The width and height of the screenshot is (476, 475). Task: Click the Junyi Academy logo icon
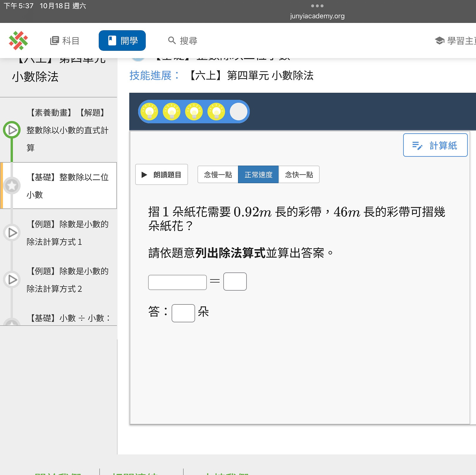click(x=18, y=41)
